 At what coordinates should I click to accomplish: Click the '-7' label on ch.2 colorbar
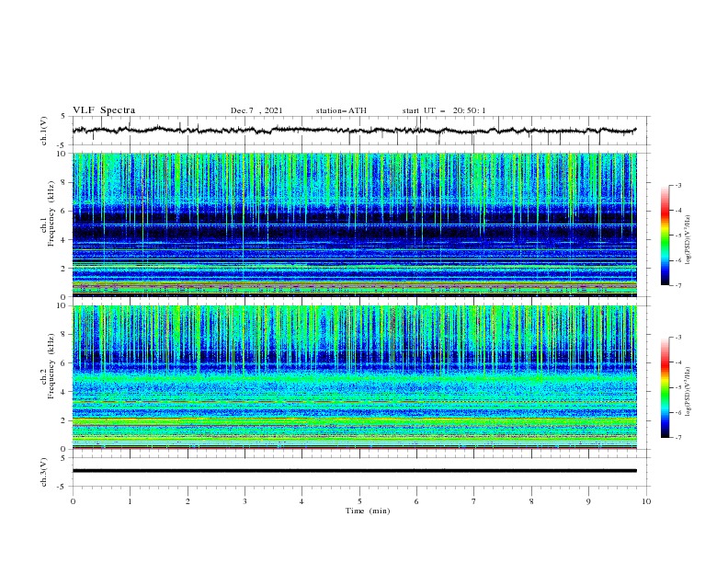678,438
